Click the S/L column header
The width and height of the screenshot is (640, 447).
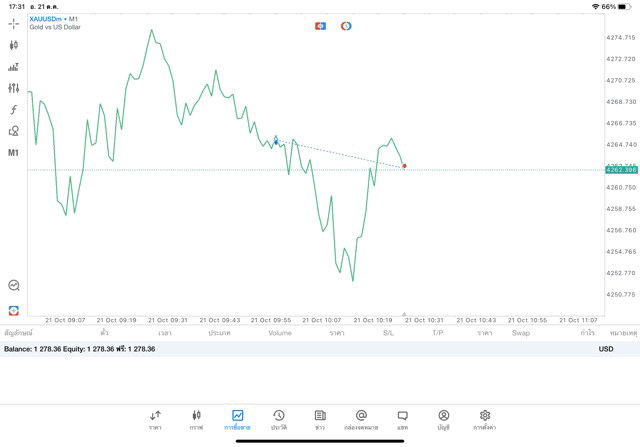pos(388,332)
